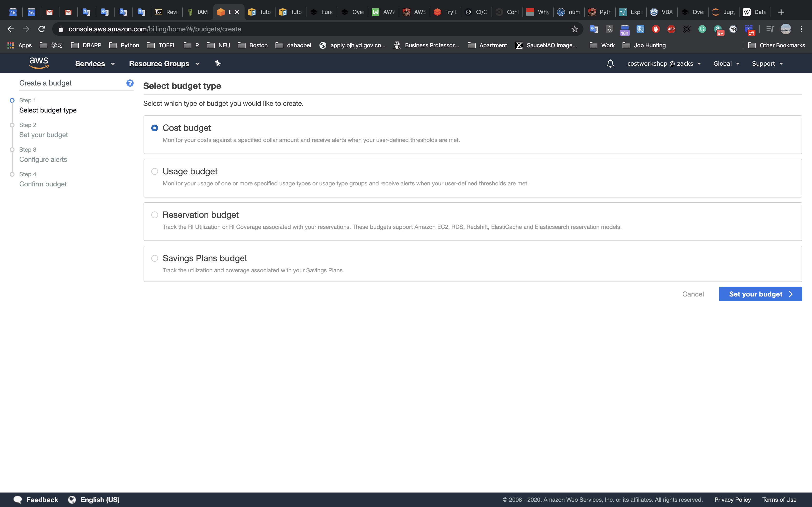Click the Set your budget button
Screen dimensions: 812x507
(760, 294)
